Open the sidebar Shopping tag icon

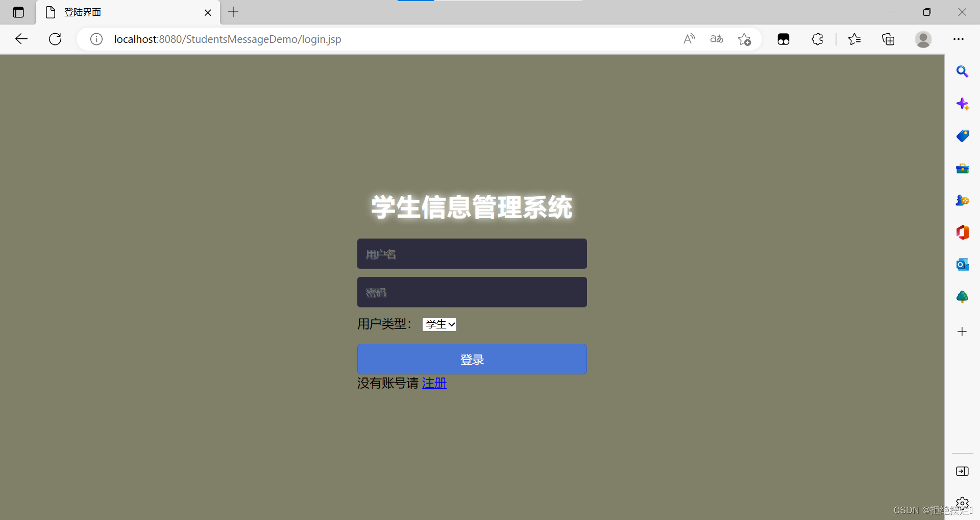pos(962,136)
